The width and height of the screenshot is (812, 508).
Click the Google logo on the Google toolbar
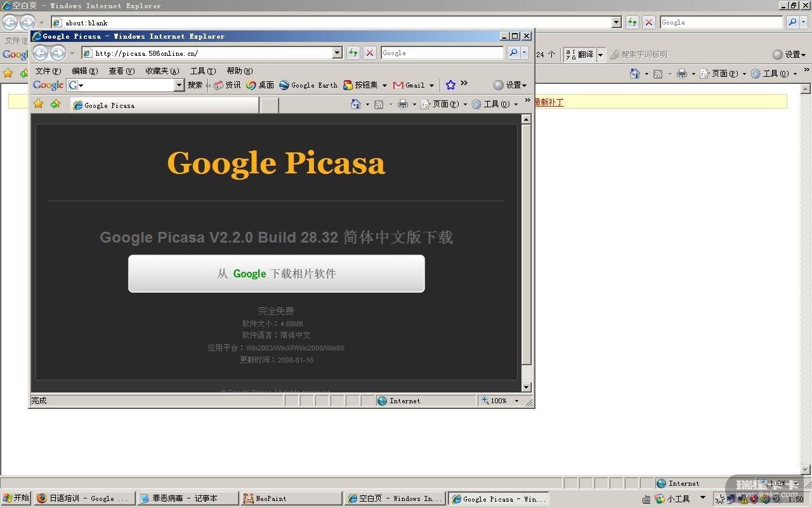tap(48, 85)
